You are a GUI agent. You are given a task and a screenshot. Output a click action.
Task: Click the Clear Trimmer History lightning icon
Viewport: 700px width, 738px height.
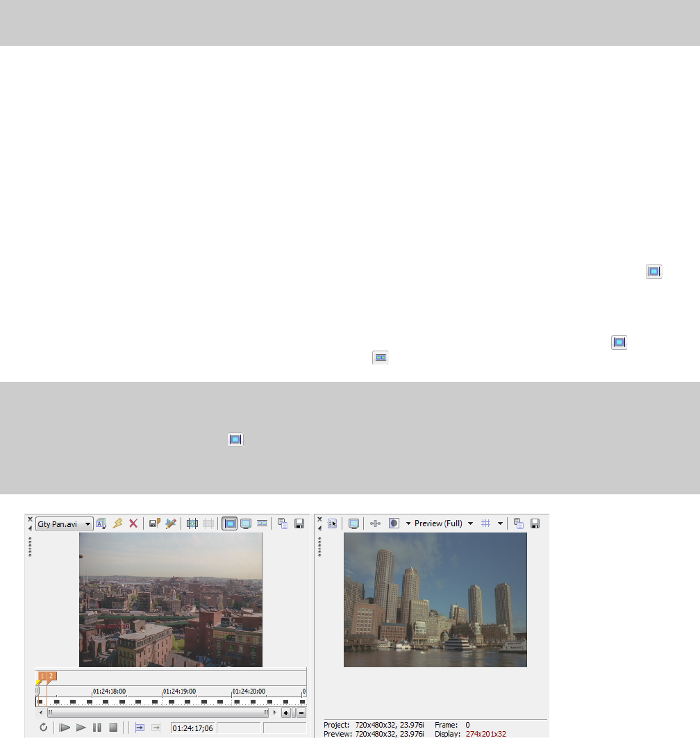tap(117, 523)
